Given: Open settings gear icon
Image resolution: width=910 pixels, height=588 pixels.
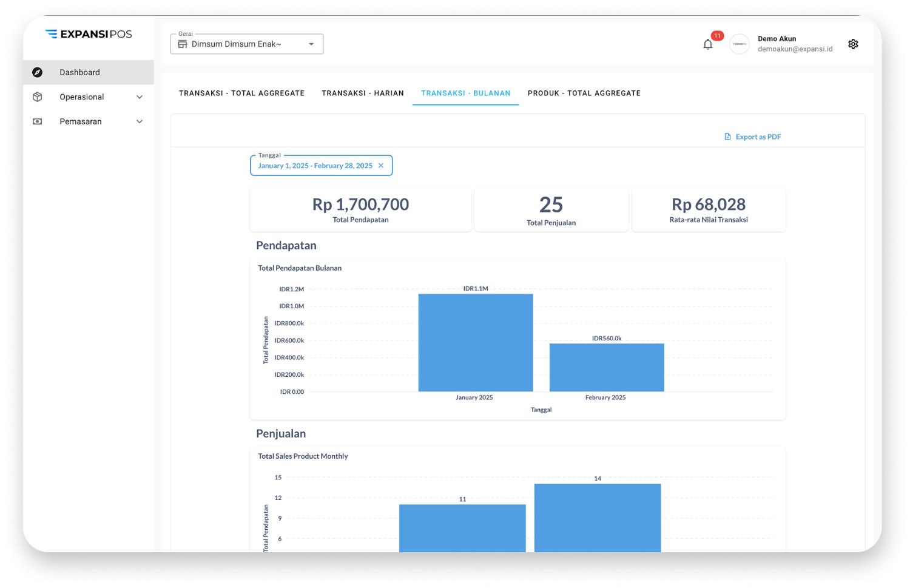Looking at the screenshot, I should click(853, 44).
